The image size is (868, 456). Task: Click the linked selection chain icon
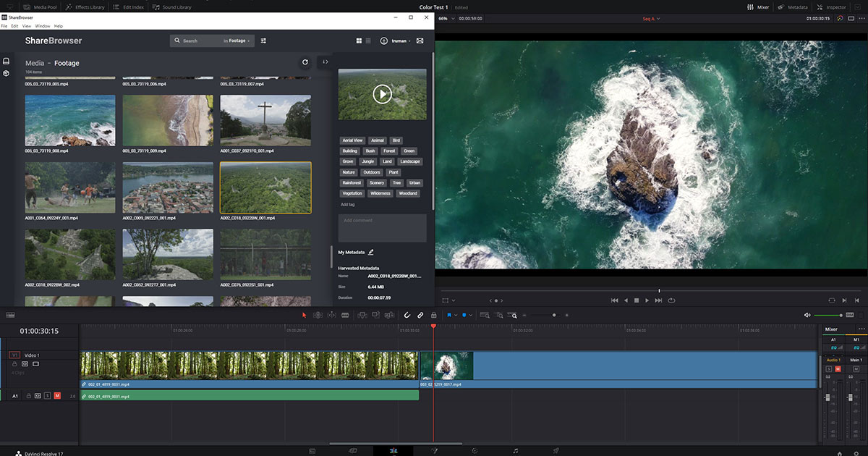[420, 315]
